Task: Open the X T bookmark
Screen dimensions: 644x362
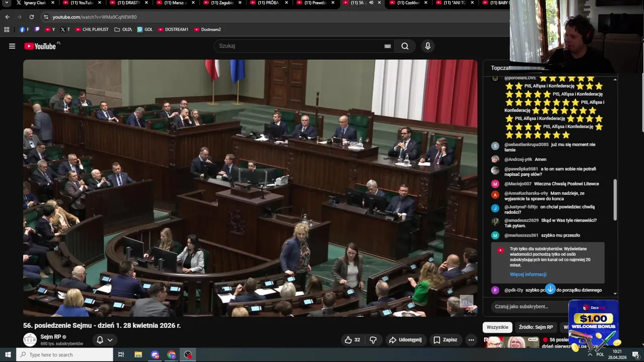Action: click(65, 29)
